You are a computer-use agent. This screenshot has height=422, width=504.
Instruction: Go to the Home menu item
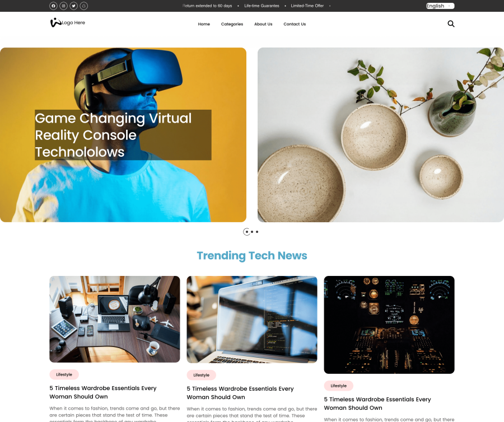[204, 24]
